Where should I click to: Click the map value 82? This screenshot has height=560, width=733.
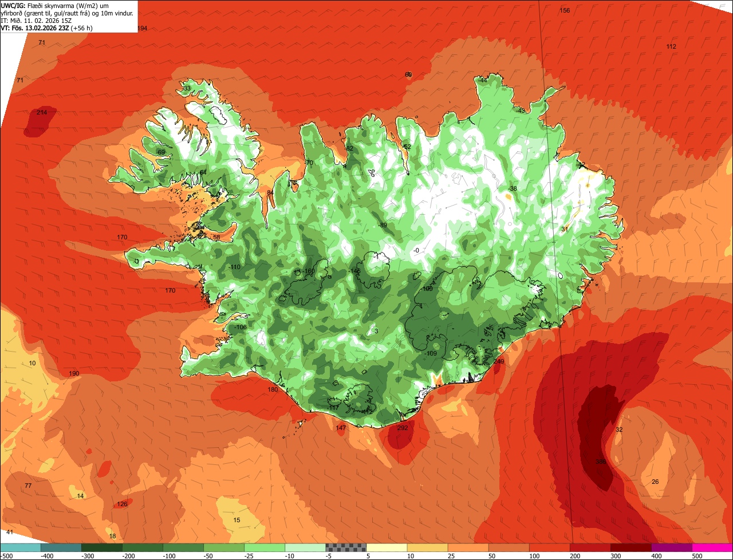tap(350, 149)
